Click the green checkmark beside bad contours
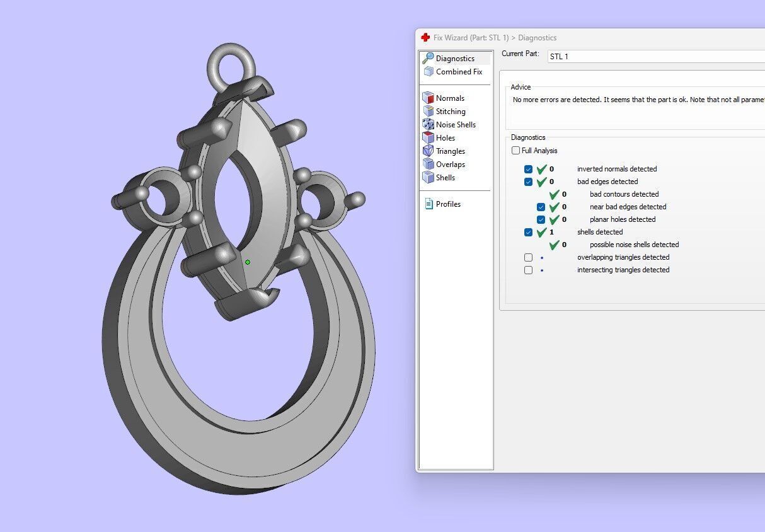 click(x=554, y=194)
